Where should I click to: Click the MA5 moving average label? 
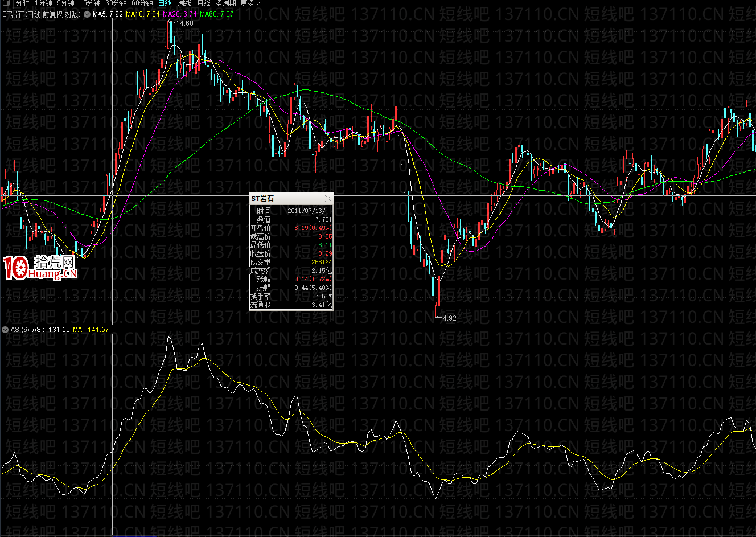[x=108, y=14]
